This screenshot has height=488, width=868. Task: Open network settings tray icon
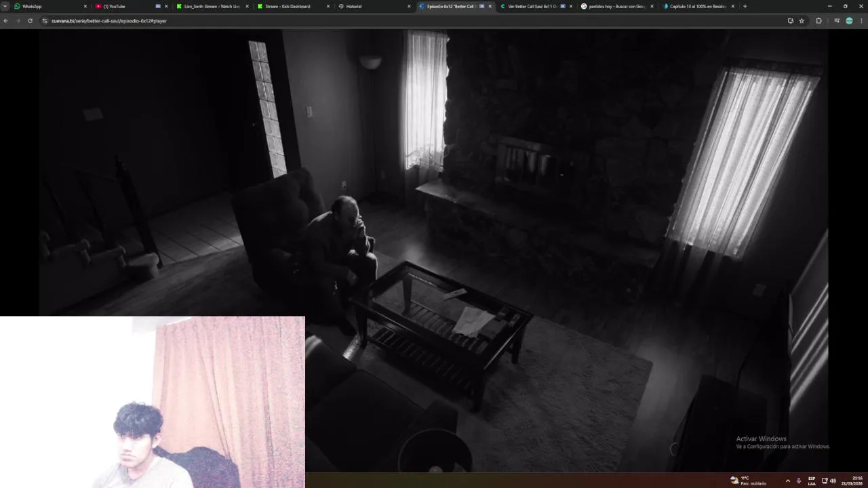(x=825, y=481)
